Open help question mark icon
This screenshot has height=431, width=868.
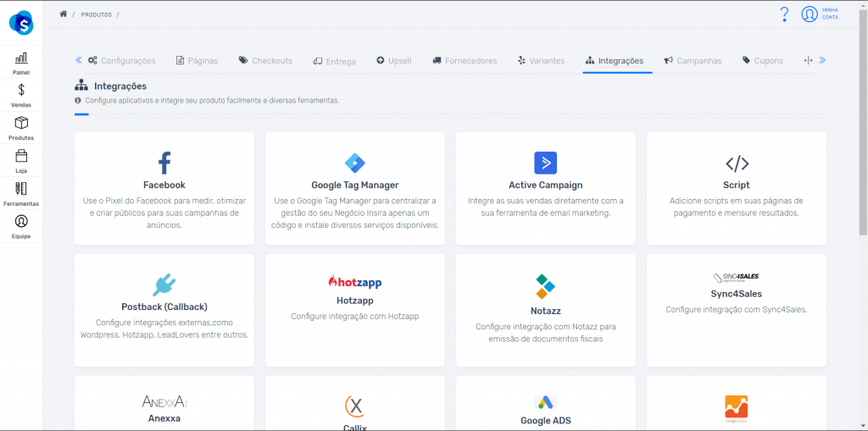[x=784, y=14]
